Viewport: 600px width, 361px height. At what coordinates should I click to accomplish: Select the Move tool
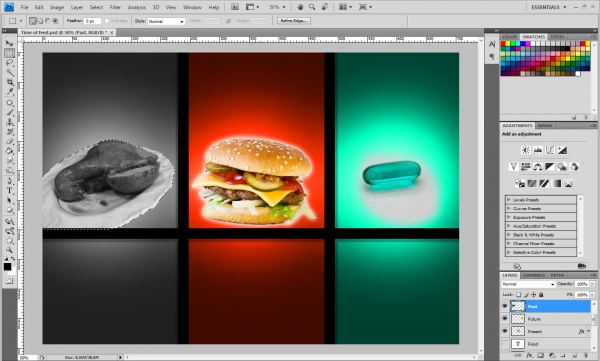click(9, 43)
